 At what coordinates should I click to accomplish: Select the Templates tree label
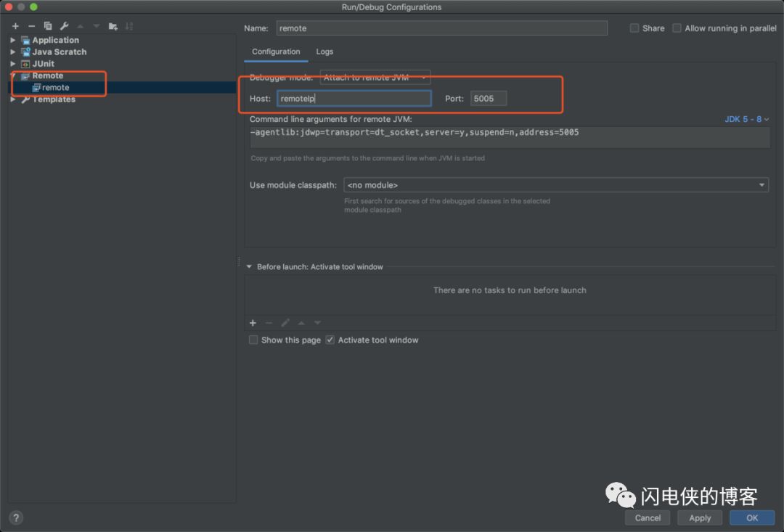pyautogui.click(x=54, y=99)
